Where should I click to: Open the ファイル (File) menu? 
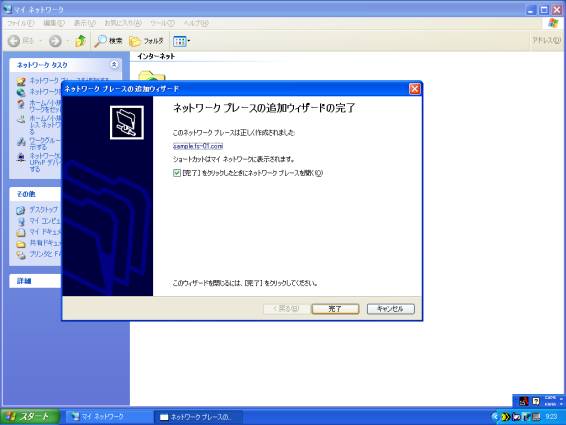click(x=20, y=23)
